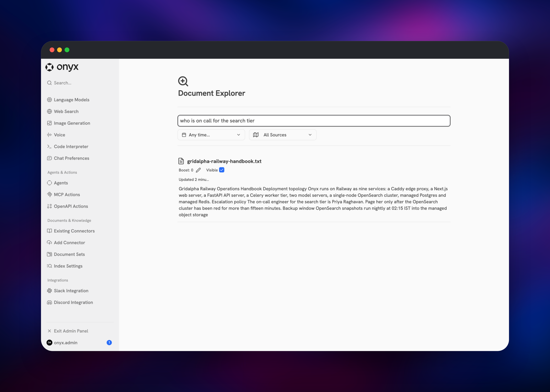Click the calendar icon in the time filter
Image resolution: width=550 pixels, height=392 pixels.
184,135
